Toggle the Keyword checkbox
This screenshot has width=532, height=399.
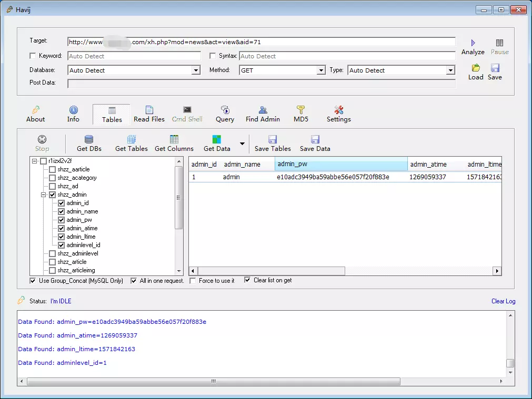(x=33, y=56)
